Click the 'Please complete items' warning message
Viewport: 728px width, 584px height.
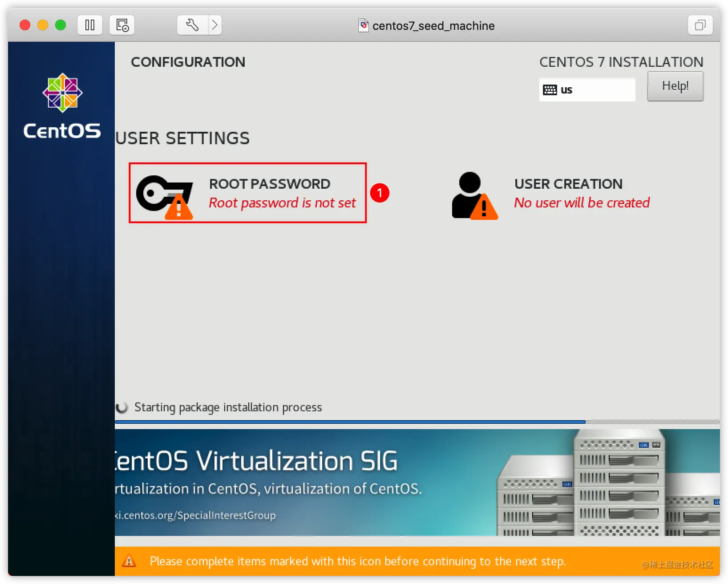point(358,561)
